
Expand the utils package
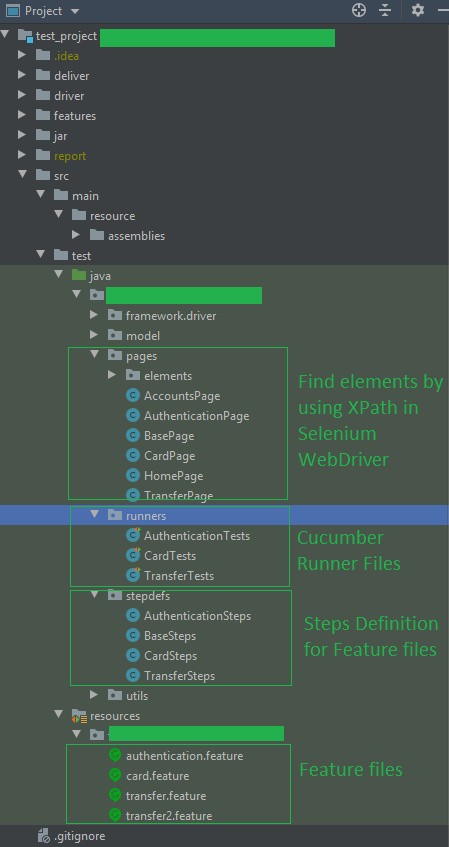pos(94,695)
